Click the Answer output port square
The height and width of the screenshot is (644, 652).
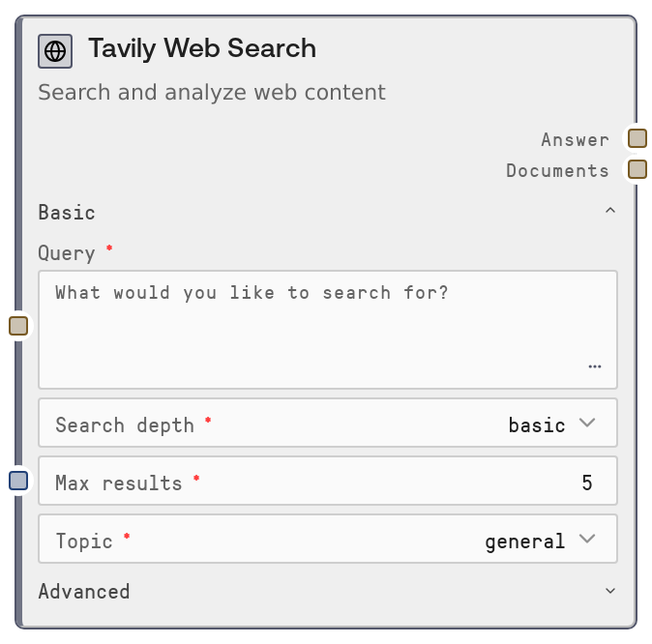[637, 138]
